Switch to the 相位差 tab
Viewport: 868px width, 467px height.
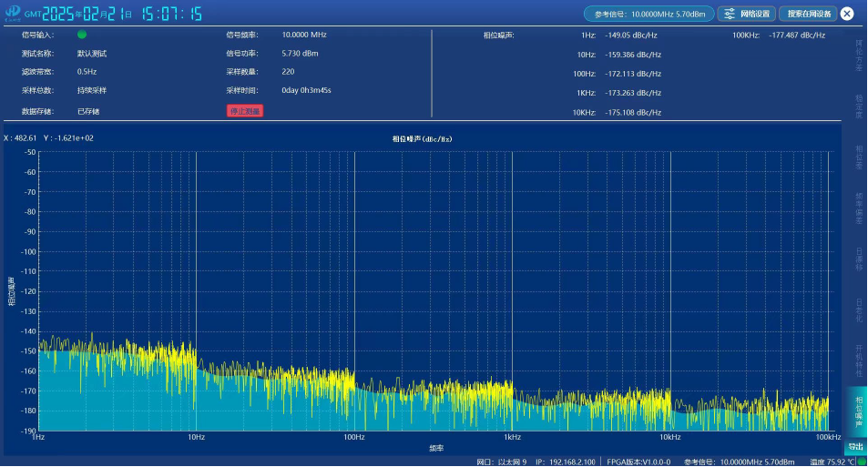click(859, 157)
